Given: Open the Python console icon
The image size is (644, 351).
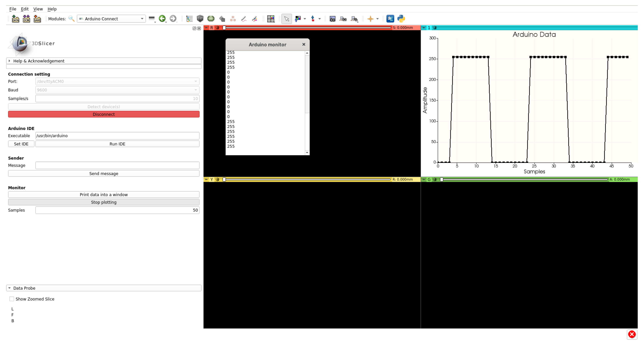Looking at the screenshot, I should click(x=401, y=19).
